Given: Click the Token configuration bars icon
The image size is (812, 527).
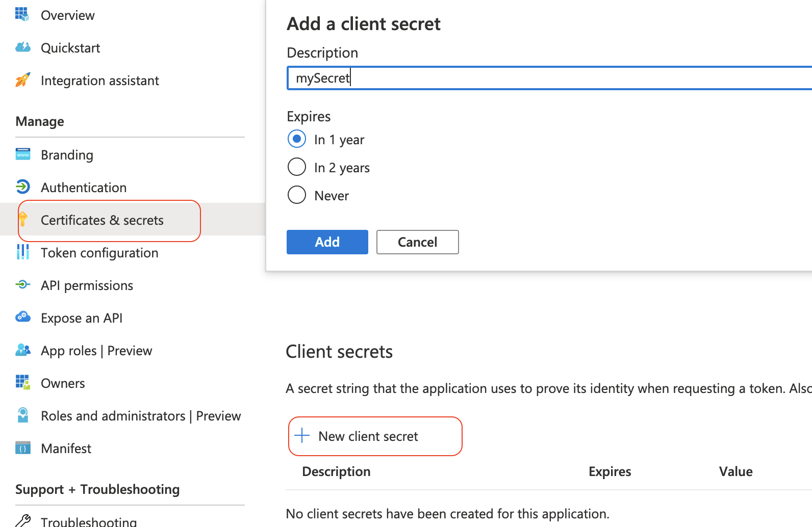Looking at the screenshot, I should click(x=23, y=252).
